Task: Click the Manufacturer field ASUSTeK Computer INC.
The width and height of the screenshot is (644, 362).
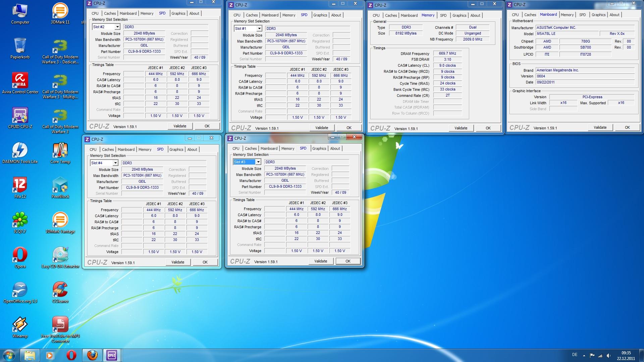Action: click(585, 27)
